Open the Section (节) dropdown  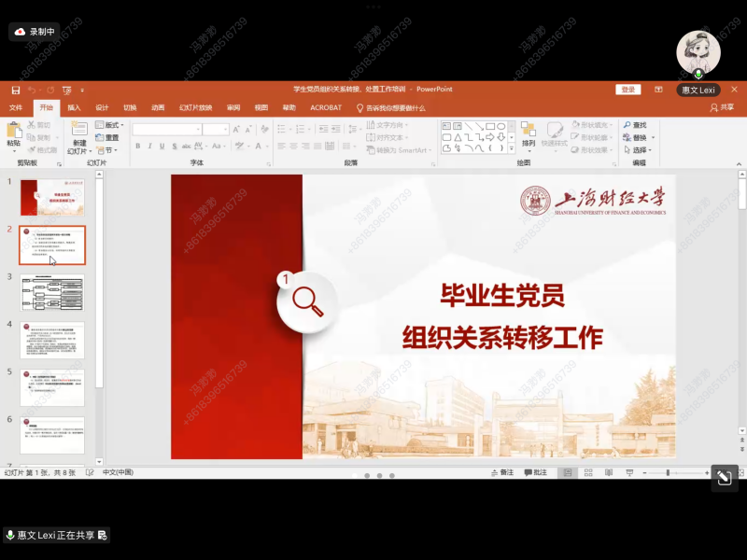point(107,150)
